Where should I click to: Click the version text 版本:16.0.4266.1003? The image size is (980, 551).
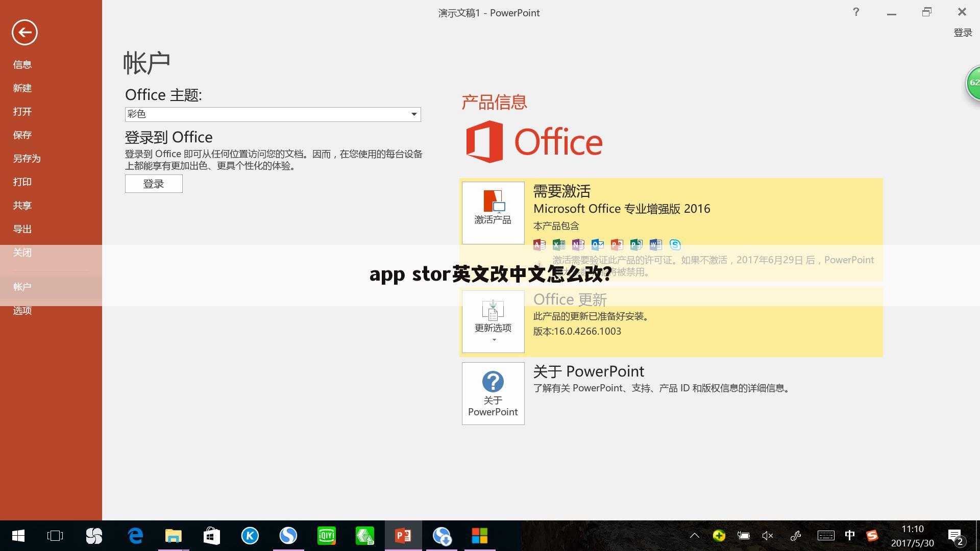tap(577, 331)
